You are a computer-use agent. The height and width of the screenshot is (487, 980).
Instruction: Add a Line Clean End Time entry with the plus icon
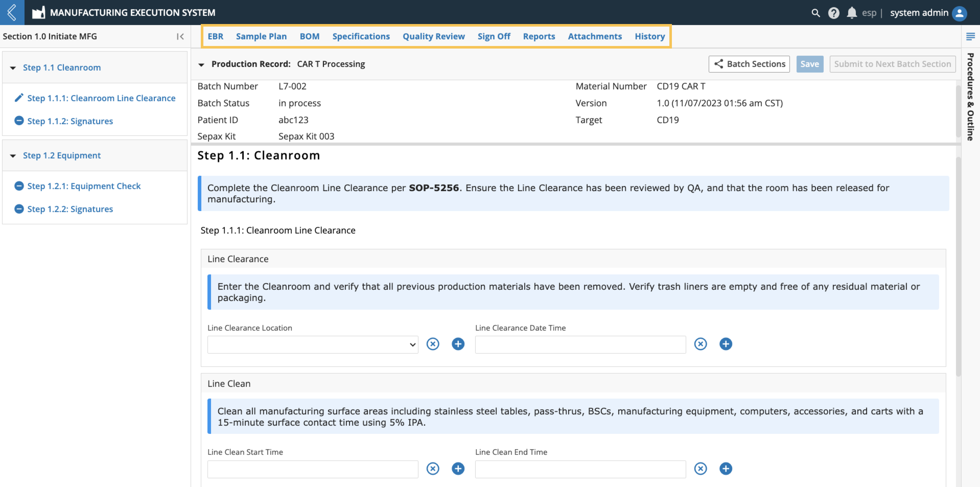(726, 469)
